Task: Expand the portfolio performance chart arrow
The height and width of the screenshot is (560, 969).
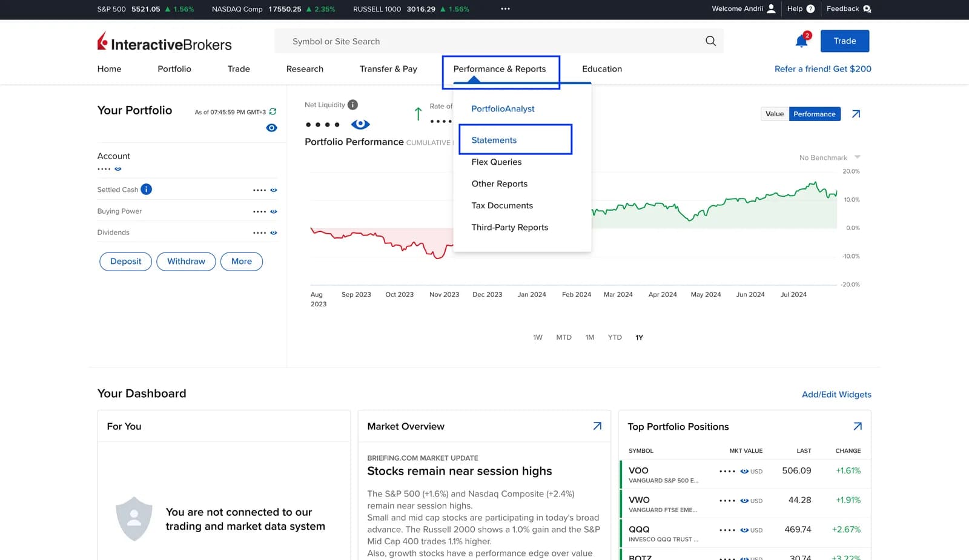Action: (x=856, y=114)
